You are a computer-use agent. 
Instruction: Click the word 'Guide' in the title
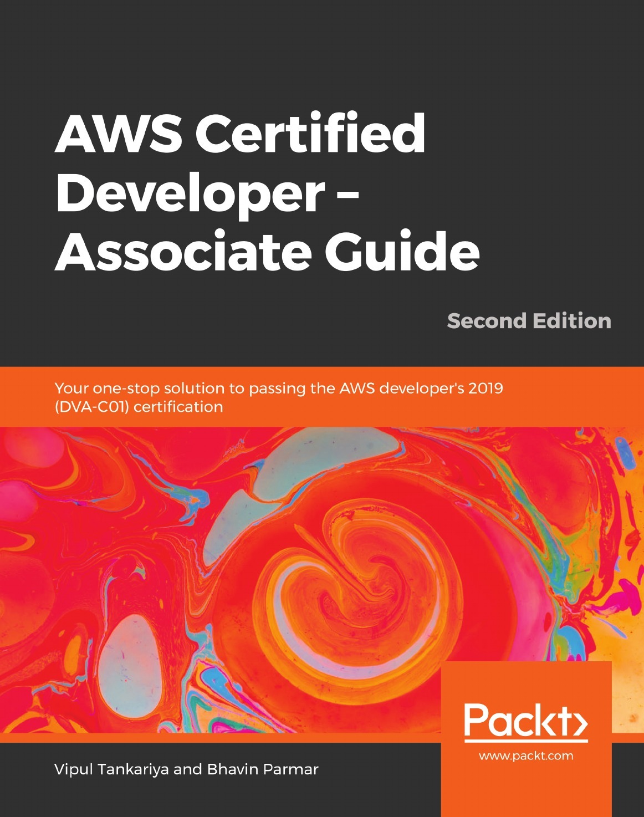pyautogui.click(x=402, y=251)
